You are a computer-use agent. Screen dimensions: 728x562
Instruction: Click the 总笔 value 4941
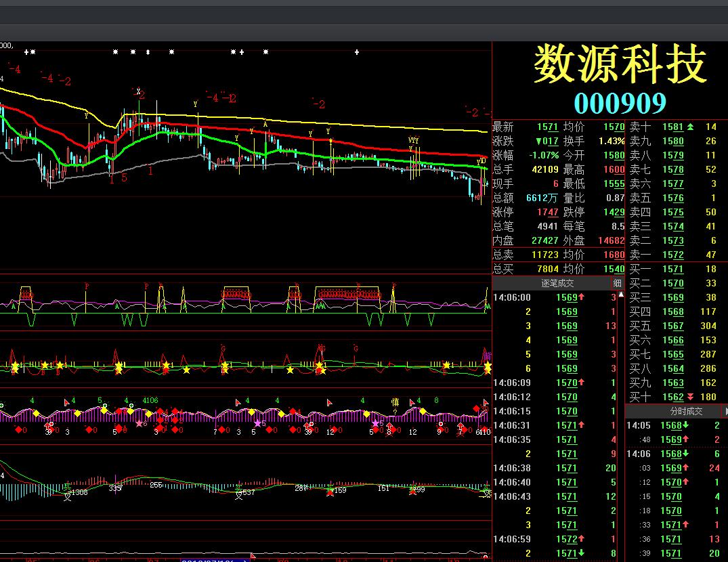[x=547, y=226]
